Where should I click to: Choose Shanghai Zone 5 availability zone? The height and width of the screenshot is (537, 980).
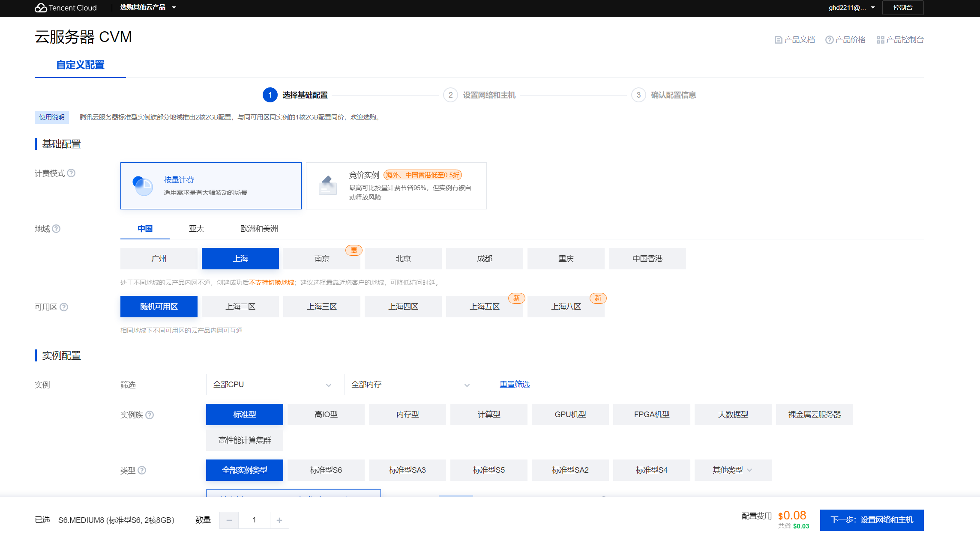click(x=484, y=307)
